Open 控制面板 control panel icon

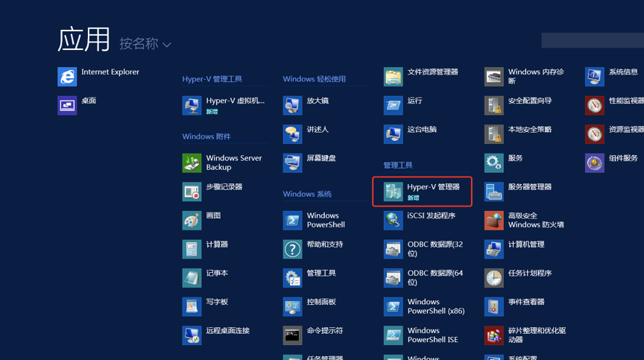click(292, 306)
